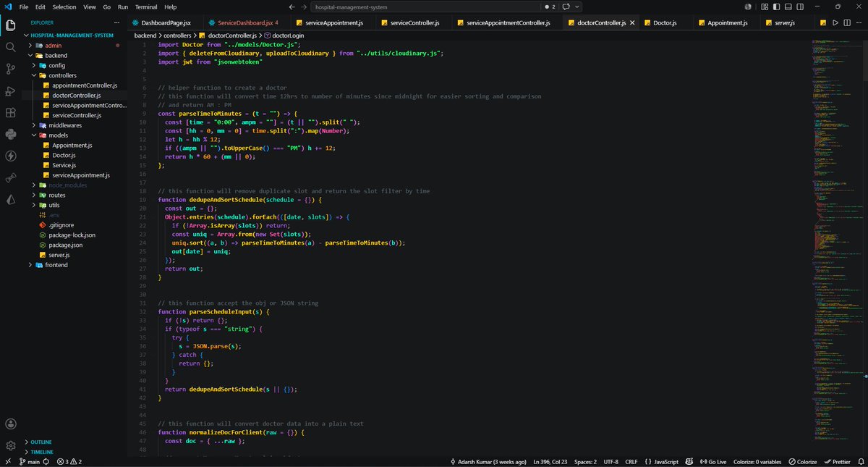Click the Explorer more actions ellipsis

pyautogui.click(x=117, y=23)
